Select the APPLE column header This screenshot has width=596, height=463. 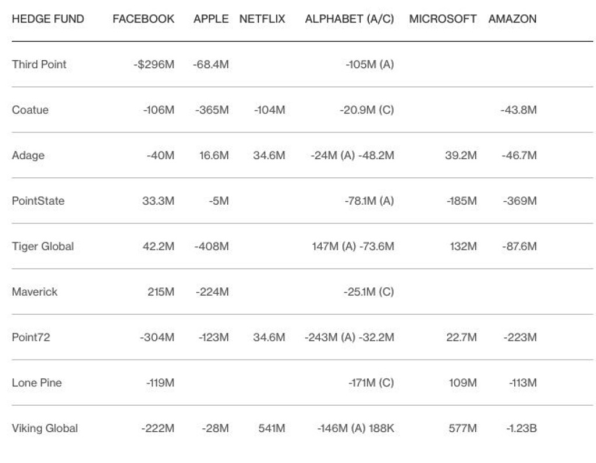211,19
